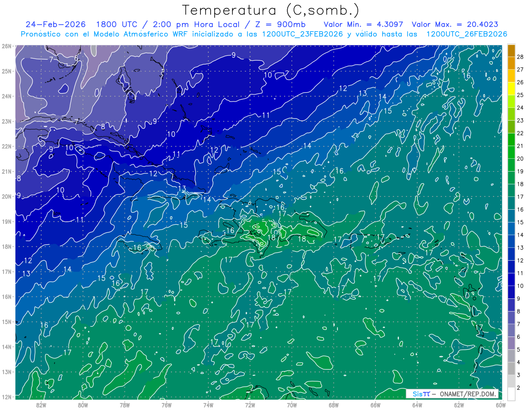
Task: Click the "78W" longitude axis label
Action: (125, 405)
